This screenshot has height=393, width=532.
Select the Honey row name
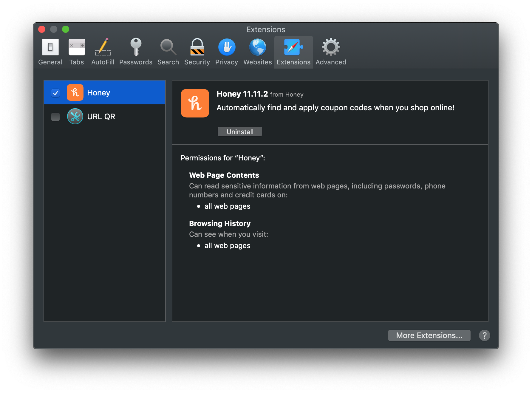(99, 93)
